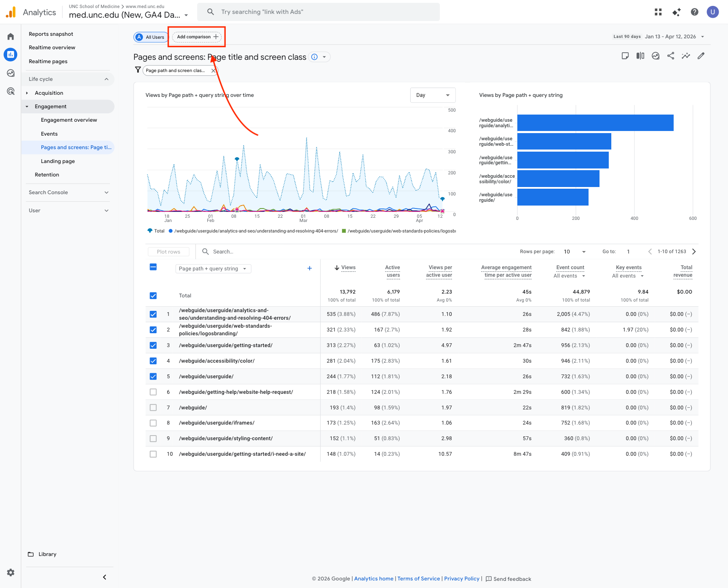Click the Share this report icon
This screenshot has width=728, height=588.
click(671, 56)
